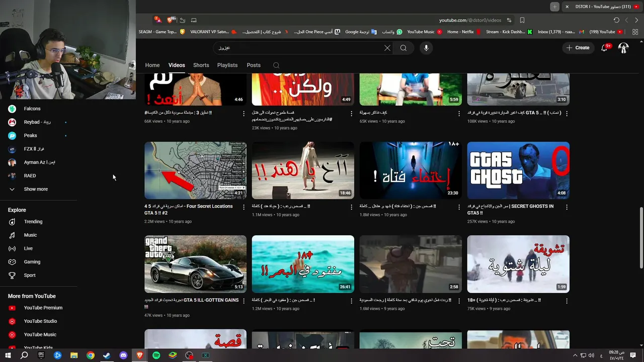Open the Playlists tab
Screen dimensions: 644x362
pos(227,65)
